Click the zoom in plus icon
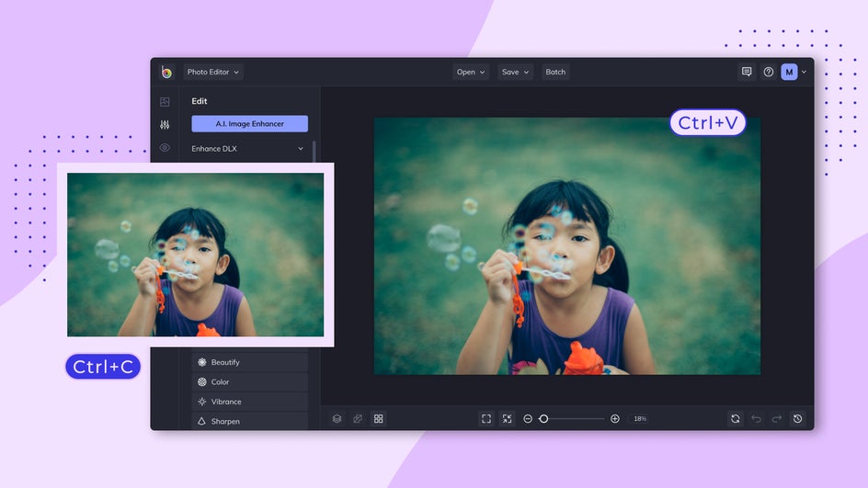 (614, 419)
